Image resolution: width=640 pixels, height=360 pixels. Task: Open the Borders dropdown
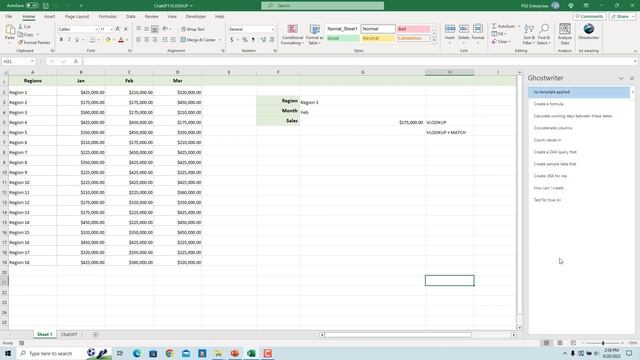pyautogui.click(x=98, y=40)
